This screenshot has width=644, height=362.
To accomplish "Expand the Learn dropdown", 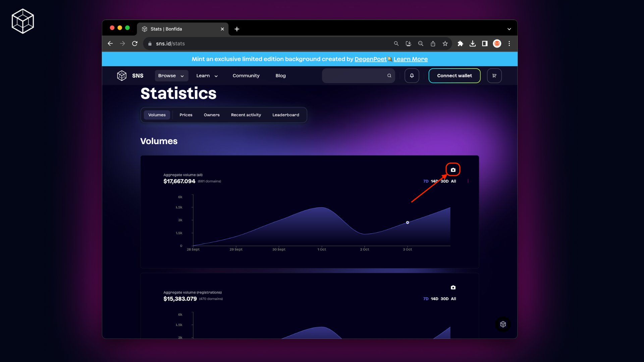I will (207, 76).
